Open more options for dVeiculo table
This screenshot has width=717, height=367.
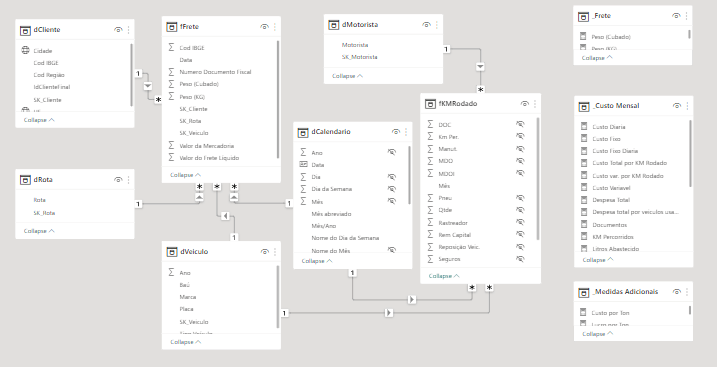pyautogui.click(x=275, y=252)
